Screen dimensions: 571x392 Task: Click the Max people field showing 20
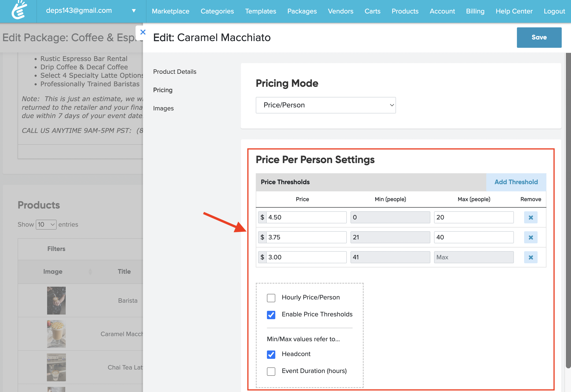[x=474, y=217]
